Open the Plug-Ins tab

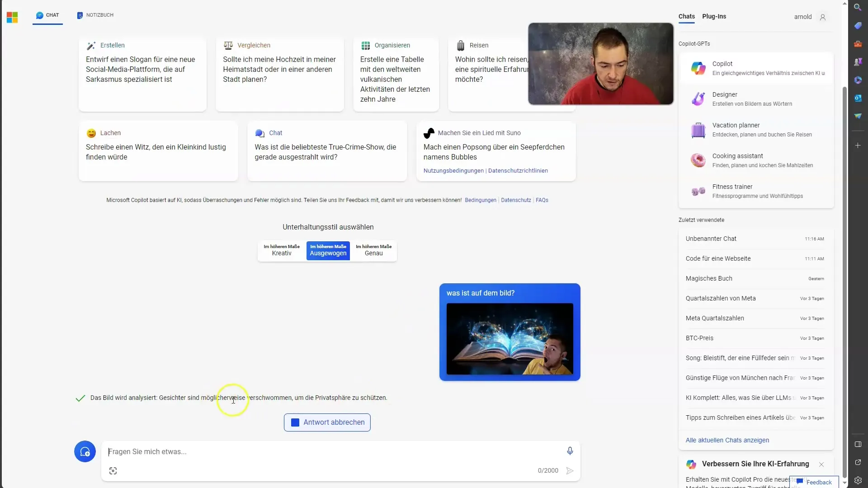coord(715,16)
